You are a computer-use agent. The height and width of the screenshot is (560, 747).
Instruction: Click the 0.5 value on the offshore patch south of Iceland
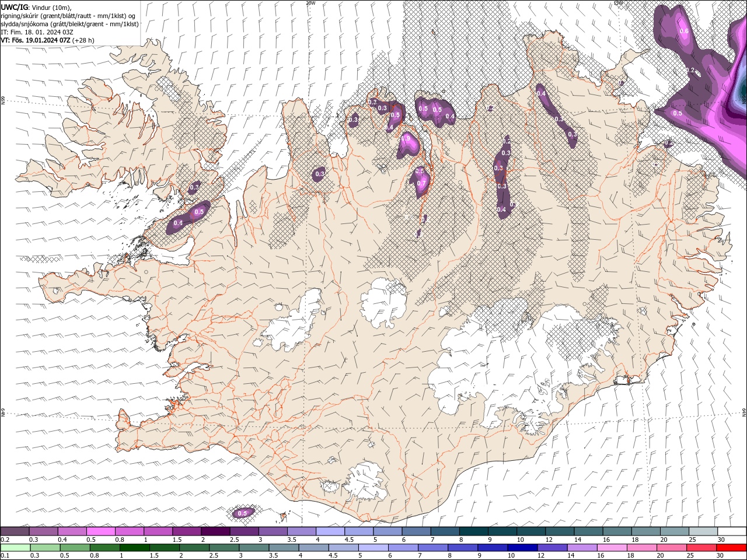243,513
